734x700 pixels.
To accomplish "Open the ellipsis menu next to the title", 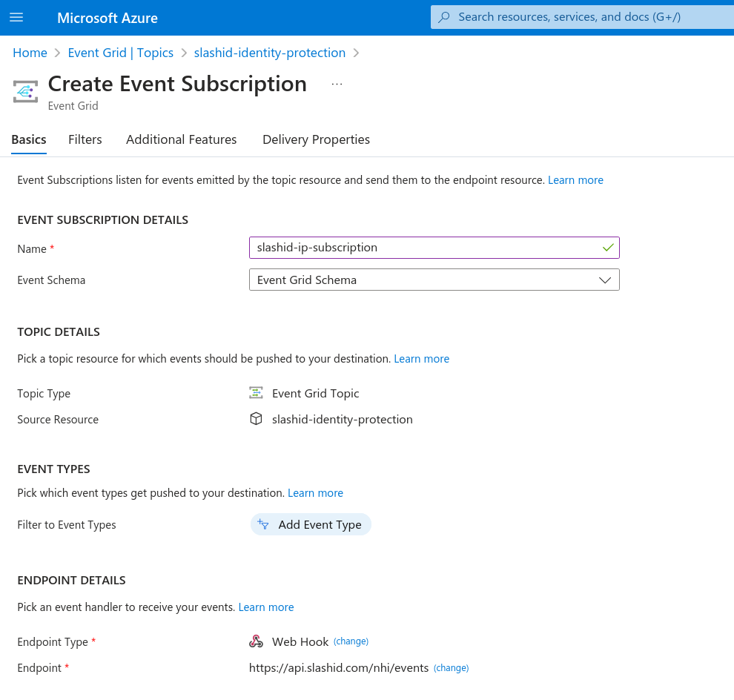I will [337, 83].
